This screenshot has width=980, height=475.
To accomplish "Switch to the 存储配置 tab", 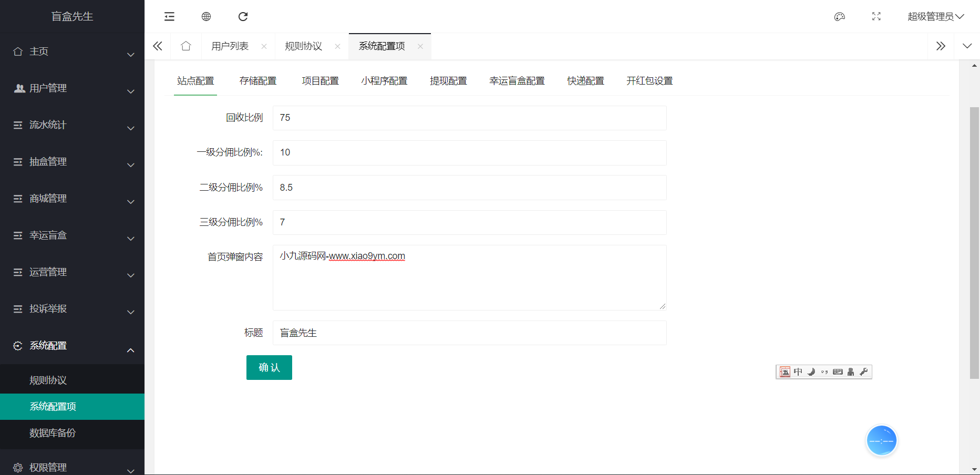I will coord(258,81).
